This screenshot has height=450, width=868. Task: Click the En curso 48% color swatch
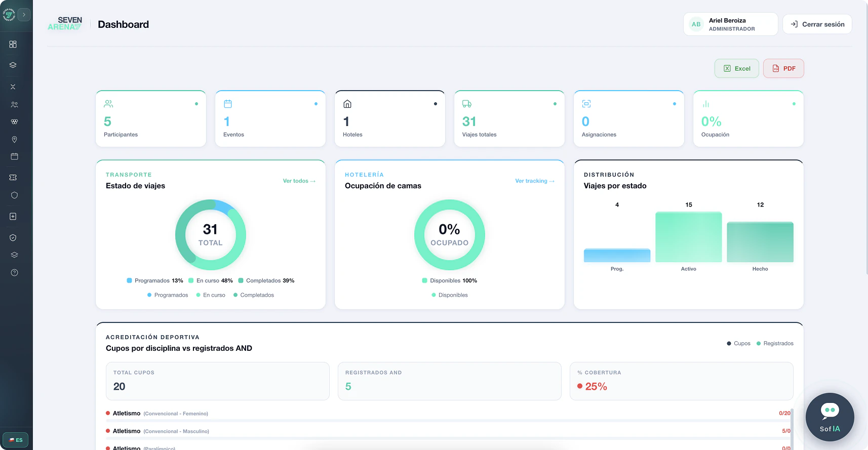click(191, 280)
